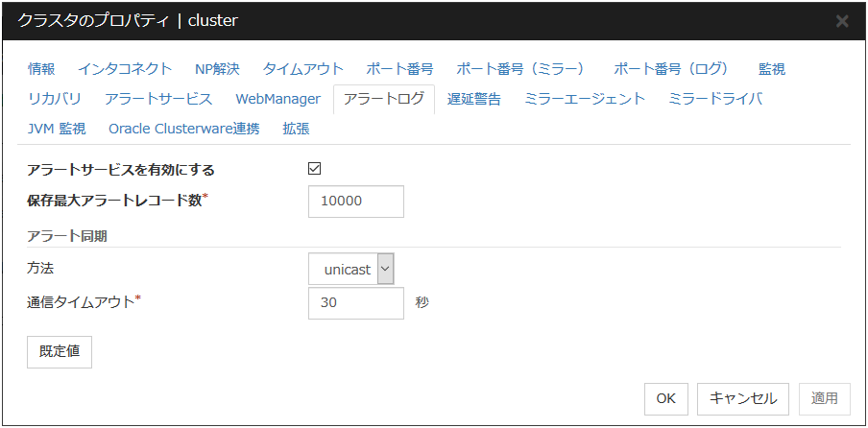Select the Oracle Clusterware連携 tab
Viewport: 868px width, 428px height.
(x=183, y=129)
